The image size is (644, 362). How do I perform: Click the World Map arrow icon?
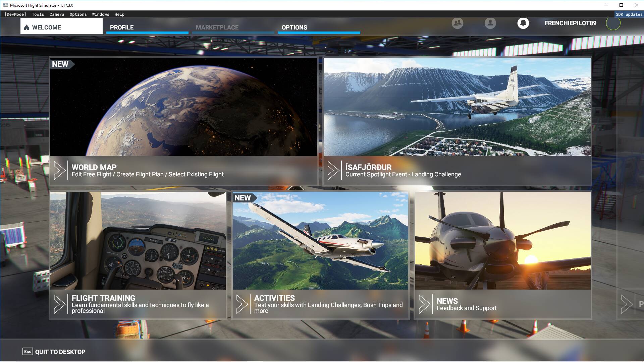(59, 170)
